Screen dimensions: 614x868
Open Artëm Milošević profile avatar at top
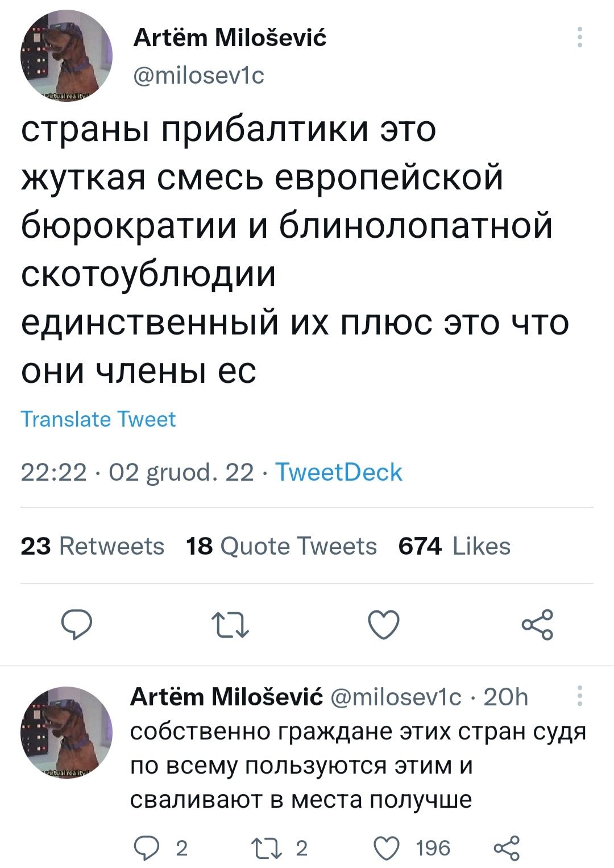click(x=67, y=56)
